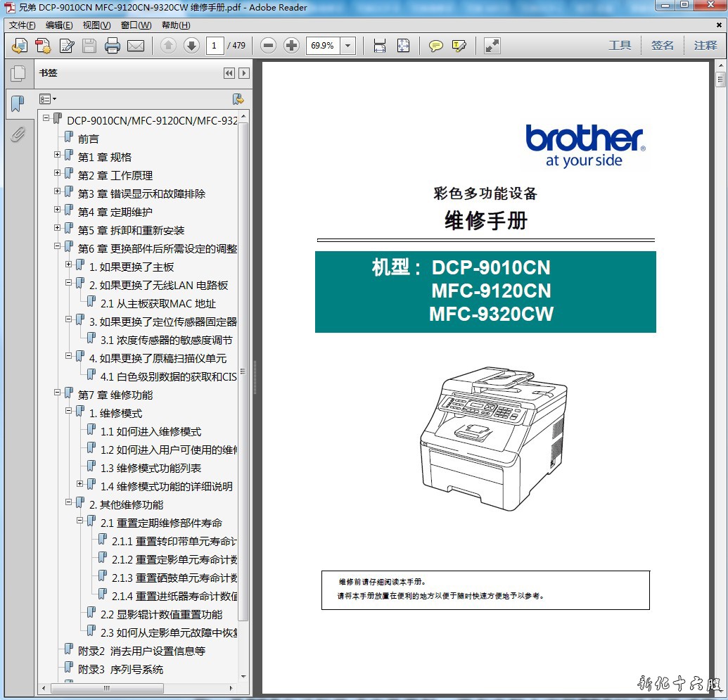Open the bookmarks options menu dropdown
The image size is (728, 700).
(48, 99)
